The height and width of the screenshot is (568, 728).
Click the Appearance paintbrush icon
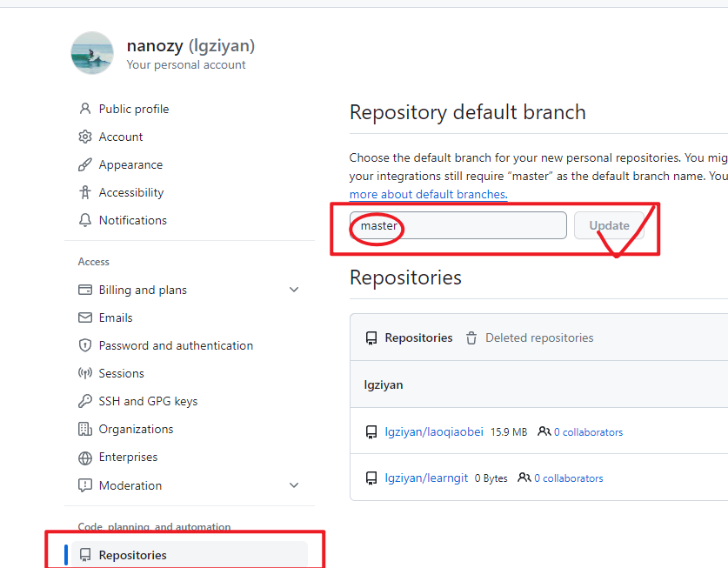84,164
